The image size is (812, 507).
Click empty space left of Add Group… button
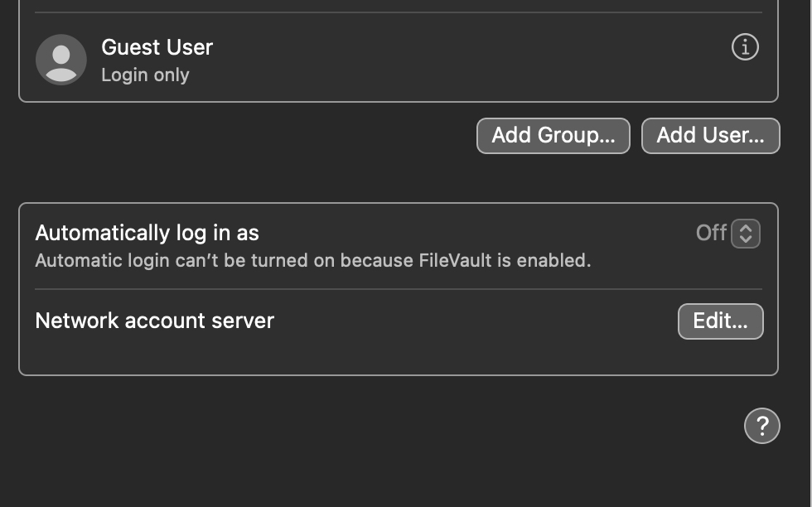coord(244,136)
